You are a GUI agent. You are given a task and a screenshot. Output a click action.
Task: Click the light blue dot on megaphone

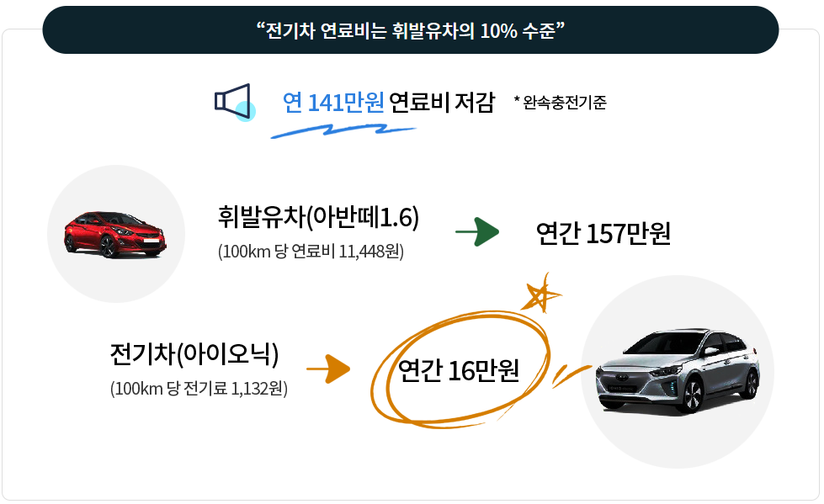(246, 111)
